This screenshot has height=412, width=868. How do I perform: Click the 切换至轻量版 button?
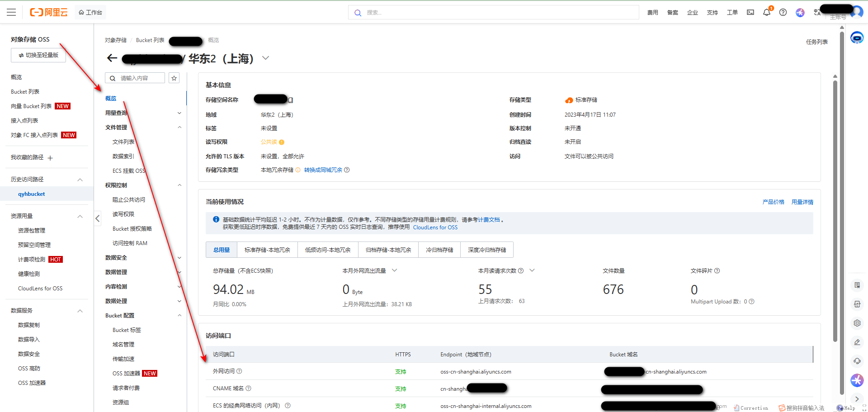[38, 55]
